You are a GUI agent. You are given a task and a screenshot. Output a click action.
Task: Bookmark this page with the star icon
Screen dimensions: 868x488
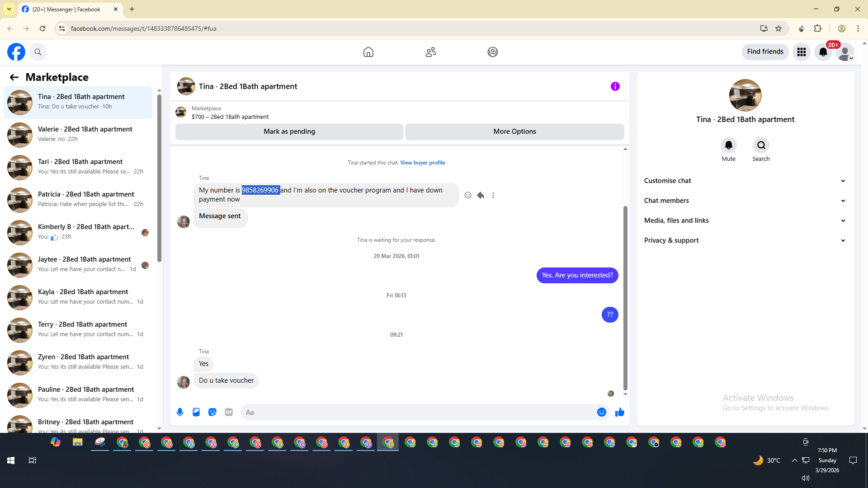(x=778, y=28)
